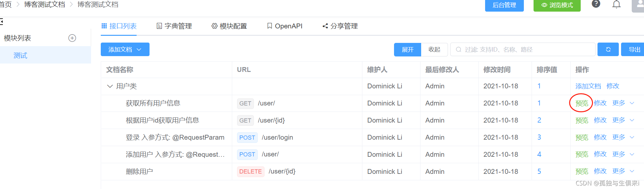Expand 更多 menu for 登录 row

623,137
